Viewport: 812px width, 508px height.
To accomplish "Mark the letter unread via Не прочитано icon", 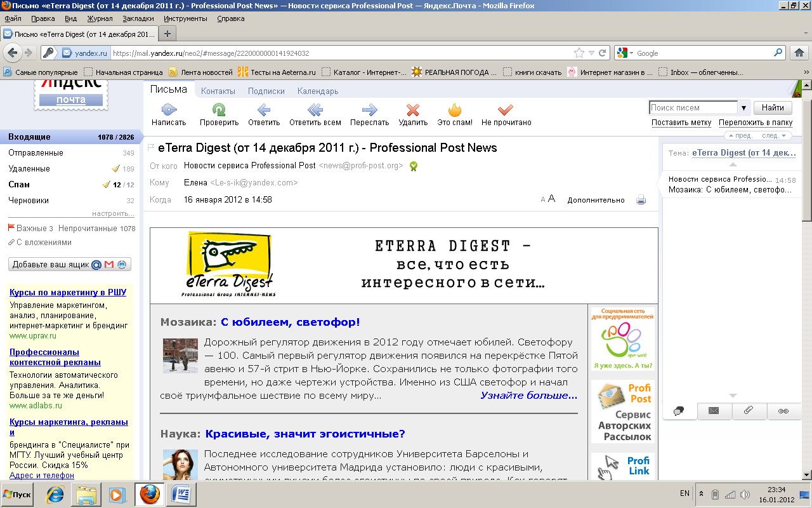I will (x=506, y=109).
